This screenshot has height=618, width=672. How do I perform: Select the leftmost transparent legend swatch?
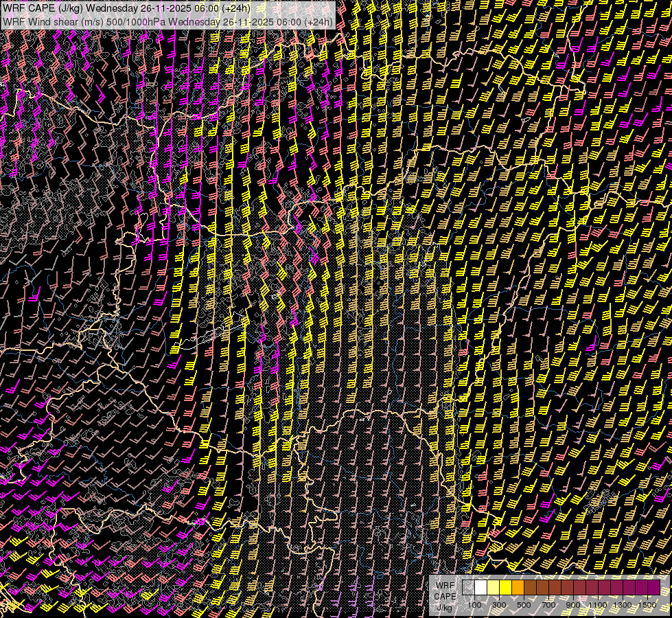(468, 587)
